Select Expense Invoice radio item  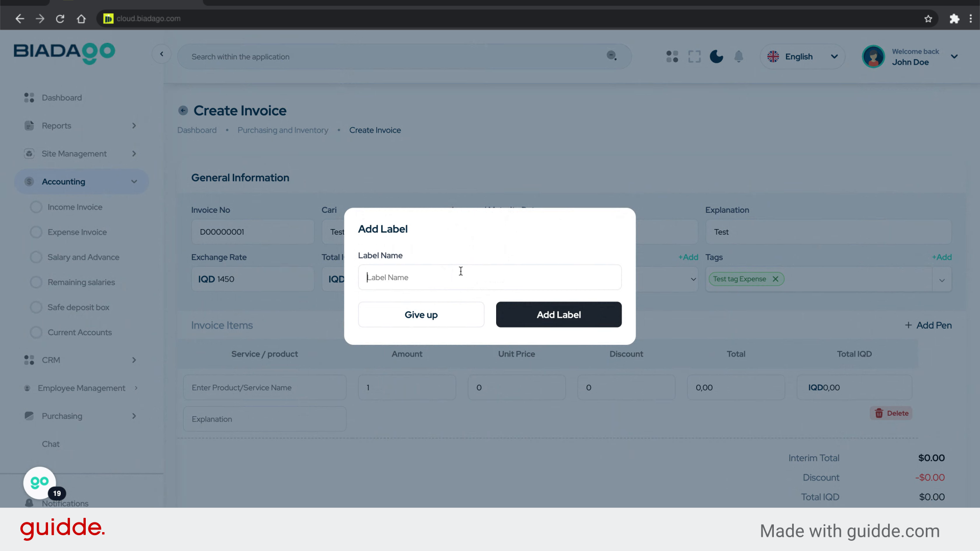click(36, 232)
